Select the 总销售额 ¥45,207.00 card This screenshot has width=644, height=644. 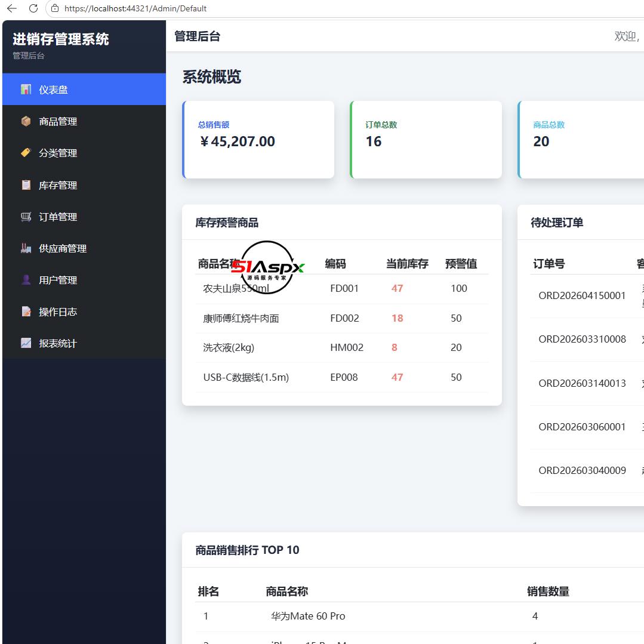pos(258,140)
